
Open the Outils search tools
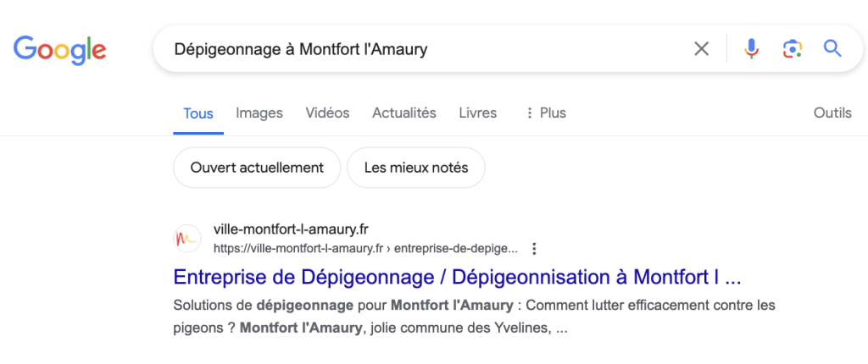click(832, 113)
